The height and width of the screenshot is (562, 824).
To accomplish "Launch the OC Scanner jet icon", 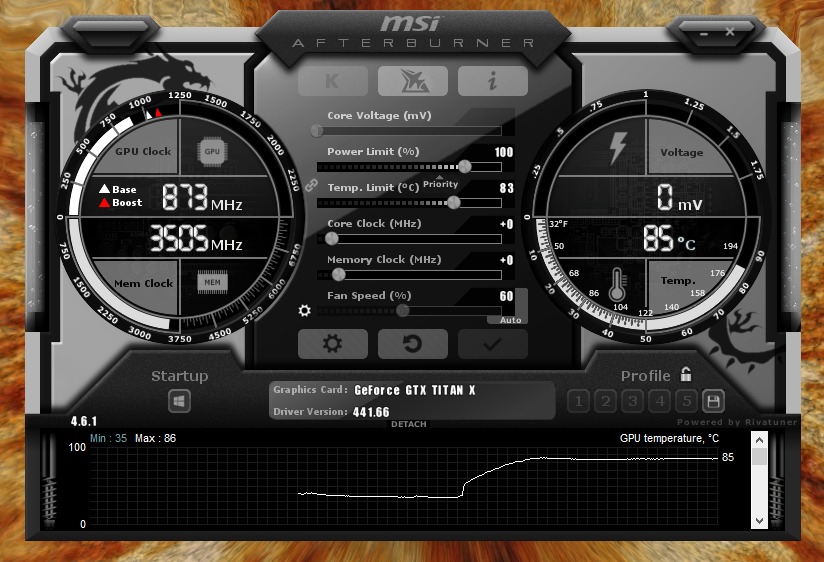I will (412, 81).
